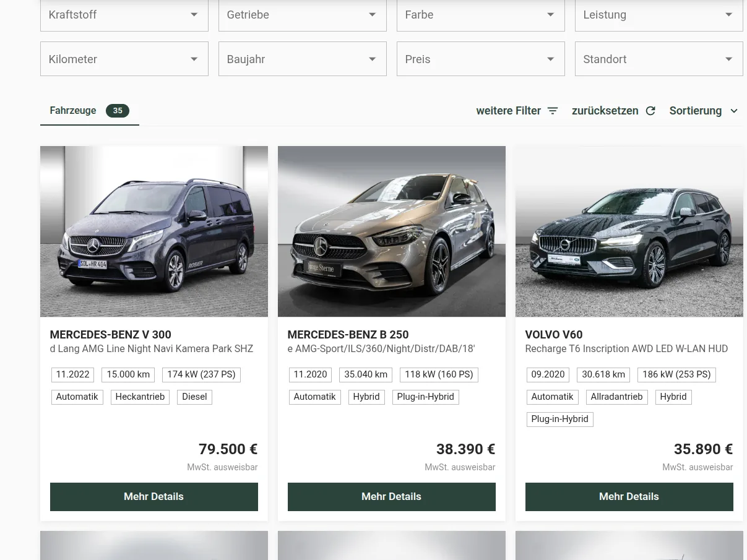Click the Automatik tag on V 300 card
Image resolution: width=747 pixels, height=560 pixels.
77,397
